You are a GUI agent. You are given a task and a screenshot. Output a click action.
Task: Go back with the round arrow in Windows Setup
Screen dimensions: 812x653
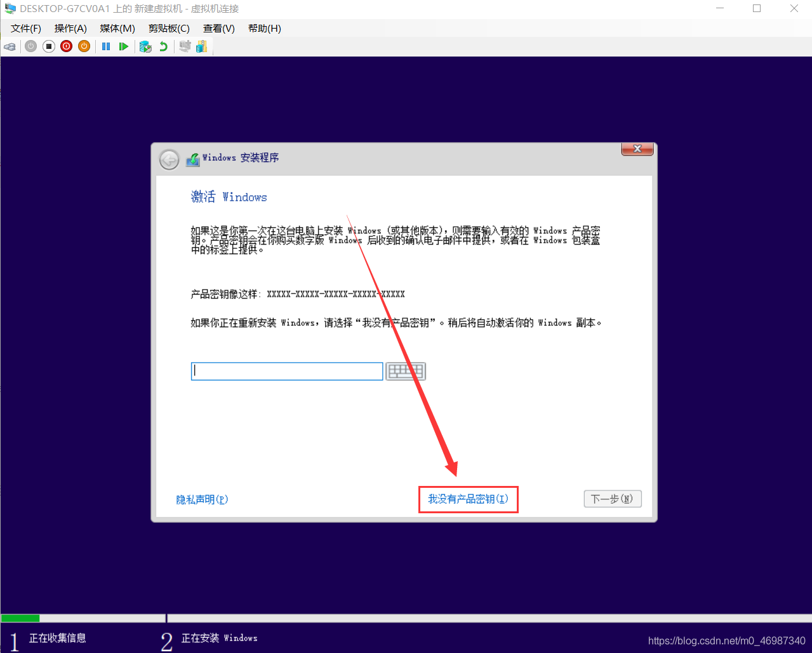pyautogui.click(x=169, y=159)
